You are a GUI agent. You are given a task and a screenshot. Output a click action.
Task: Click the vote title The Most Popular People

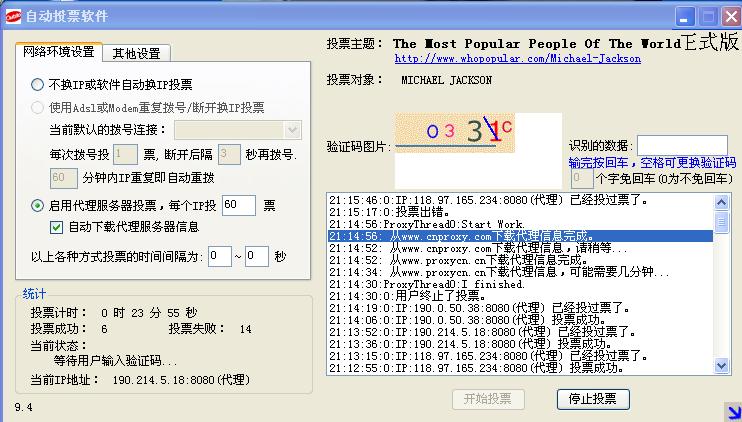click(537, 44)
